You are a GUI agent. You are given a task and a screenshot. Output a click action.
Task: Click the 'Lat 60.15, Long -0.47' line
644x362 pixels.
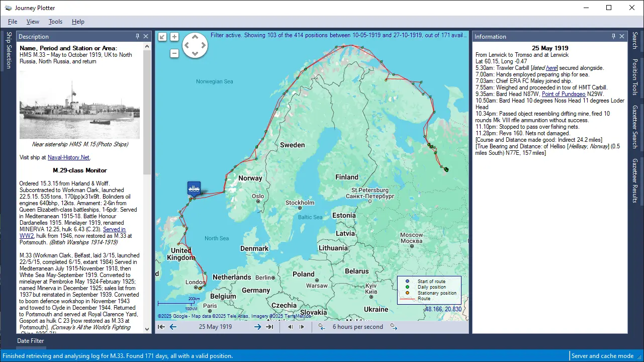(x=502, y=61)
